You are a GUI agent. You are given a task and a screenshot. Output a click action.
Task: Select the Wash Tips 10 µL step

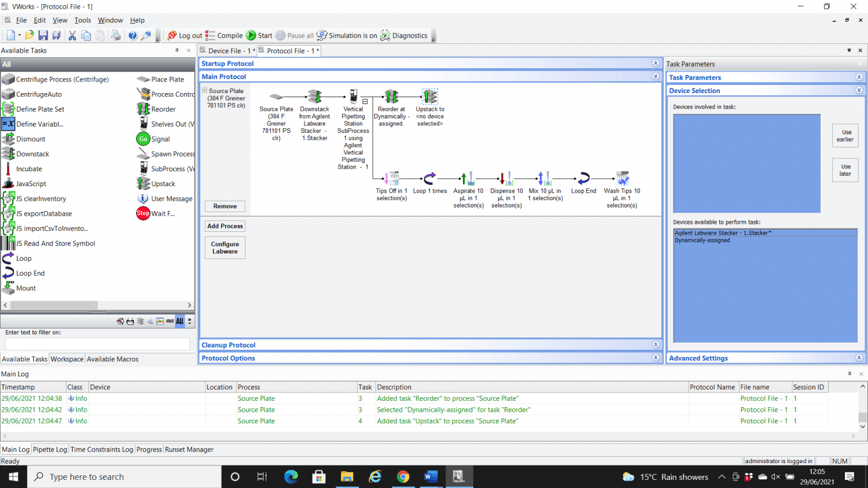[622, 190]
